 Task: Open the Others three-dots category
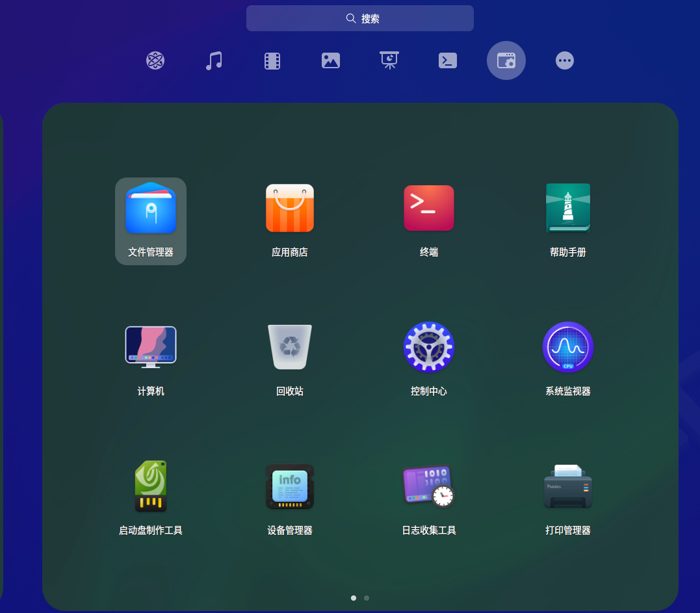coord(565,60)
